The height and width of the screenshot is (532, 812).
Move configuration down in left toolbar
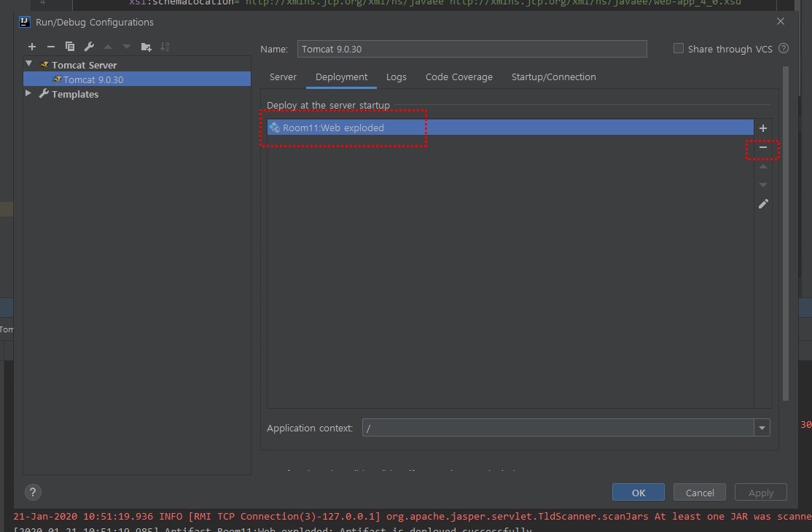point(126,47)
